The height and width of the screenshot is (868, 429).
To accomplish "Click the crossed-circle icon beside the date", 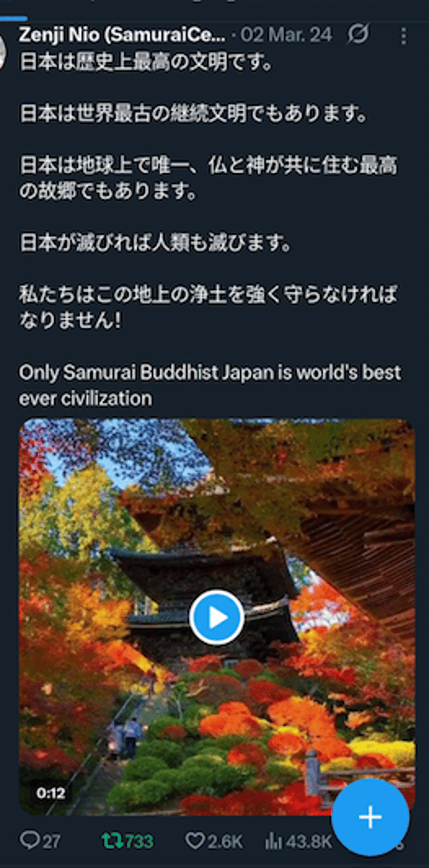I will pos(358,35).
